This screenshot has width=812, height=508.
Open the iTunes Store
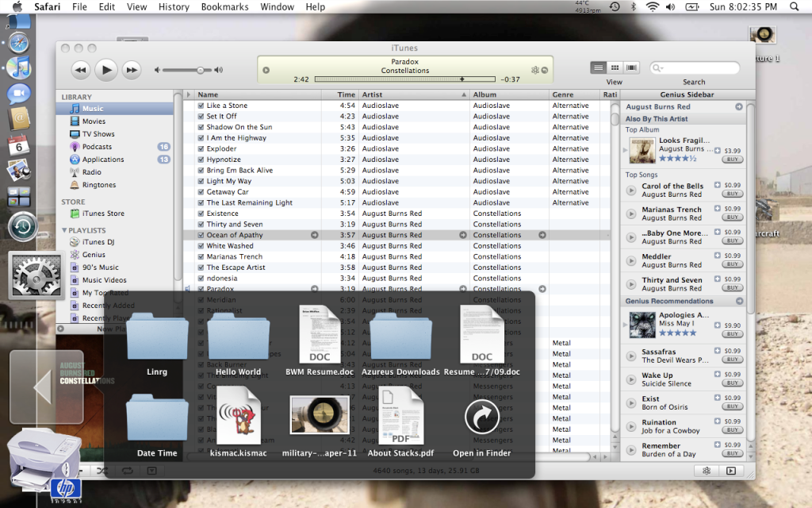pyautogui.click(x=103, y=213)
